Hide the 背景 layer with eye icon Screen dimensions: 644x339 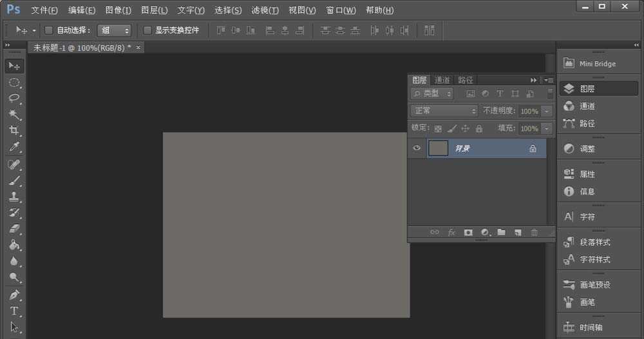click(417, 148)
